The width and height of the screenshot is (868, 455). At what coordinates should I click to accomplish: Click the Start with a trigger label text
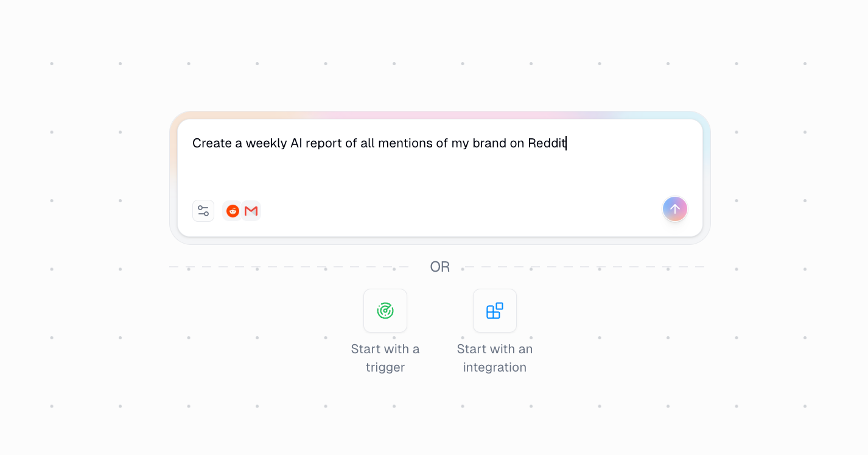(x=385, y=358)
